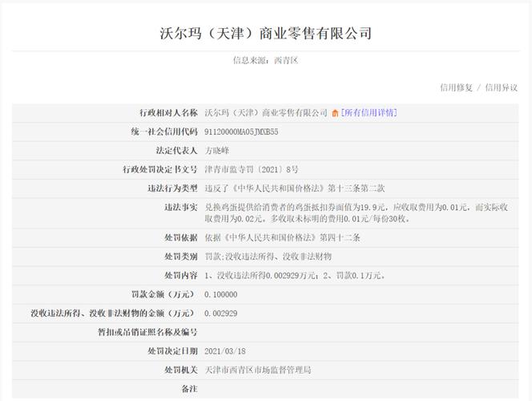
Task: Select the page title 沃尔玛（天津）商业零售有限公司
Action: coord(266,33)
